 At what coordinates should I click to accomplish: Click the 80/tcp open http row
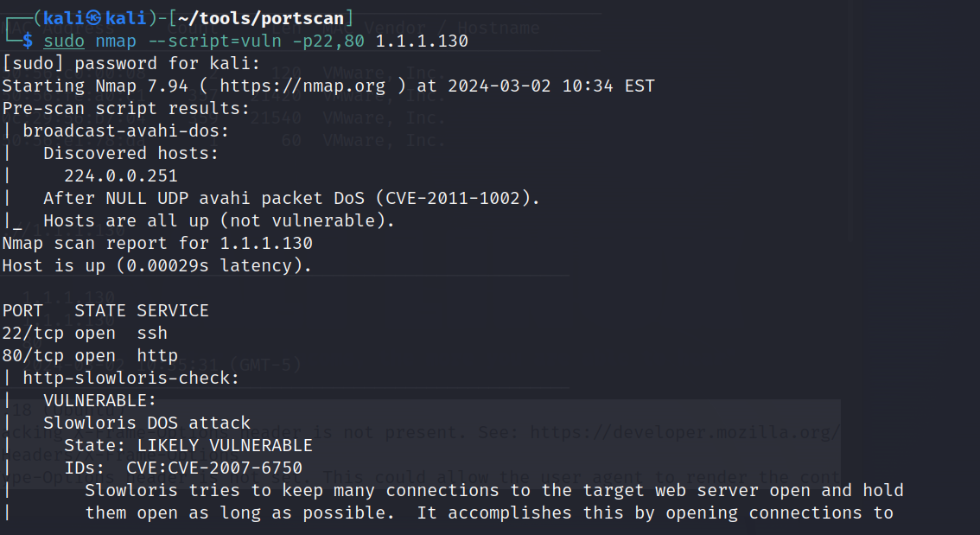click(x=90, y=356)
